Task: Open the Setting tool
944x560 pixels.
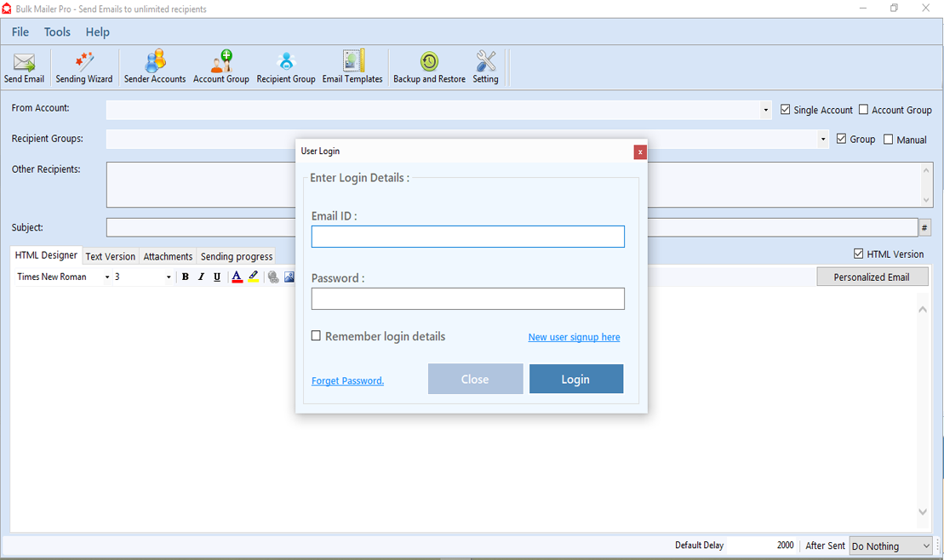Action: pos(485,67)
